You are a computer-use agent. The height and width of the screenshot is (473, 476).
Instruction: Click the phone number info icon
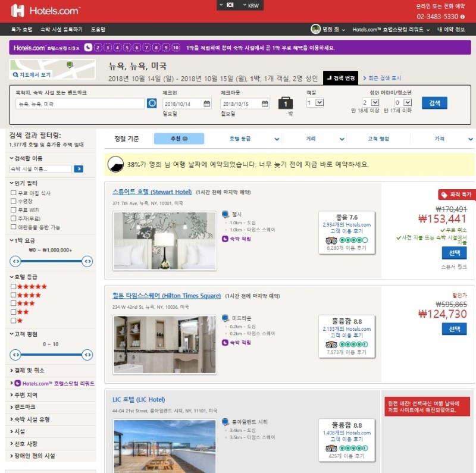[x=462, y=17]
